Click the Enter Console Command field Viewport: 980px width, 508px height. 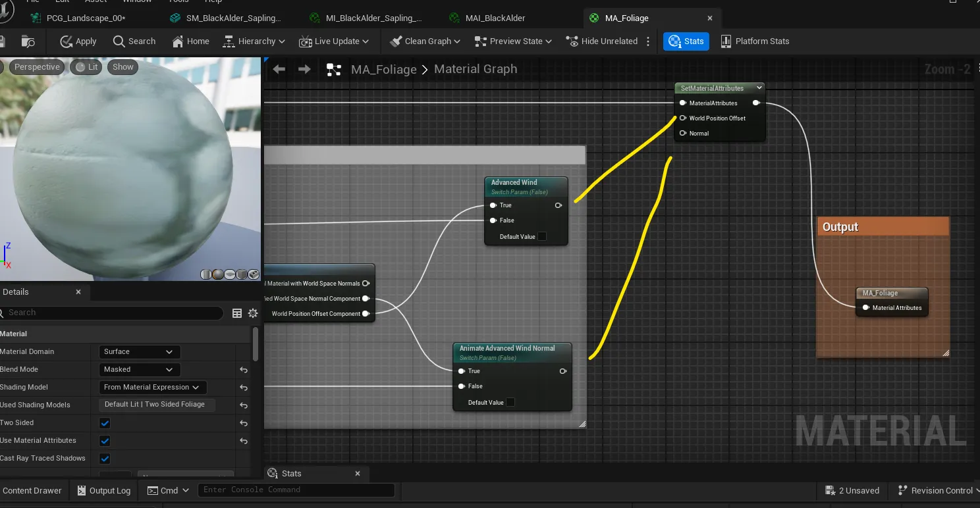(x=298, y=490)
